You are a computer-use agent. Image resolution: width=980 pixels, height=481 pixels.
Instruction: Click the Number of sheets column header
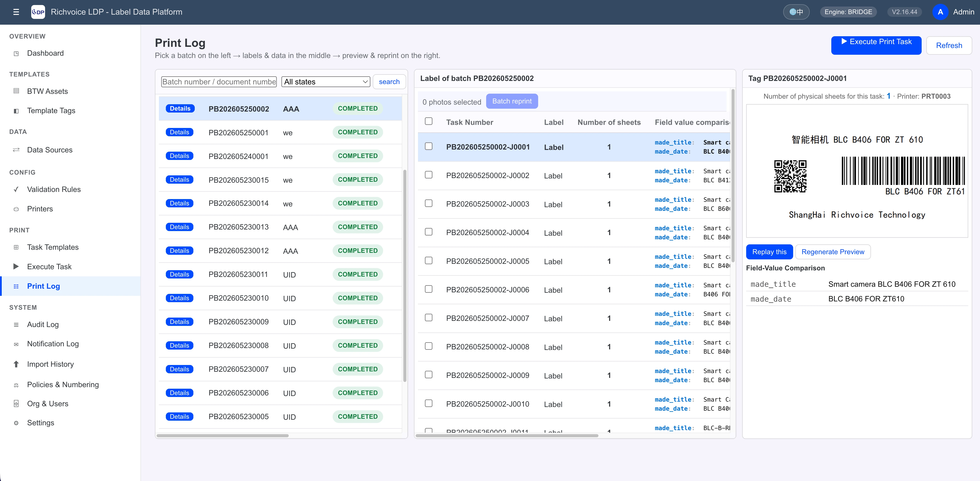609,122
